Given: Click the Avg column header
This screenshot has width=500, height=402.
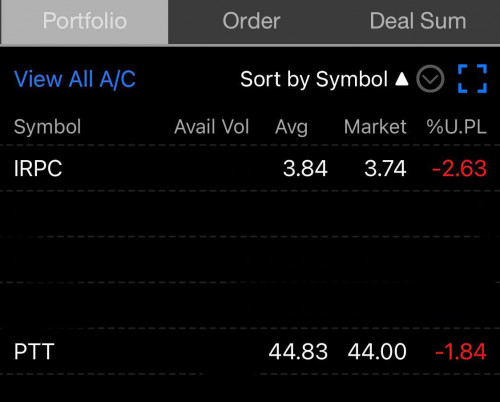Looking at the screenshot, I should (x=291, y=127).
